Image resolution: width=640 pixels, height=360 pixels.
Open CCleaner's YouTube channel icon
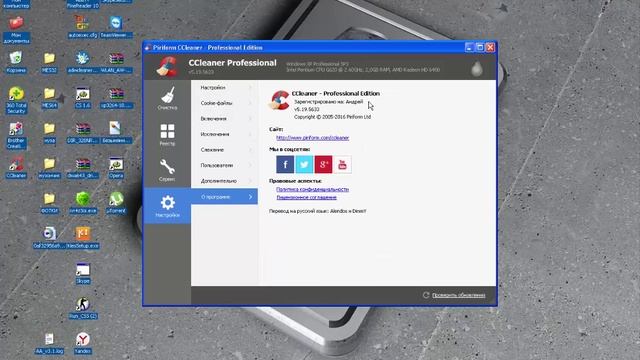coord(342,164)
